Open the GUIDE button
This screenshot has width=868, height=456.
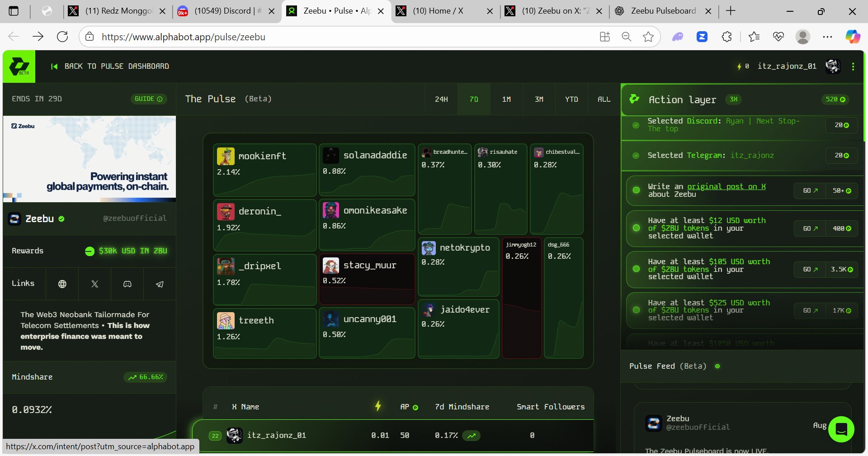click(149, 99)
